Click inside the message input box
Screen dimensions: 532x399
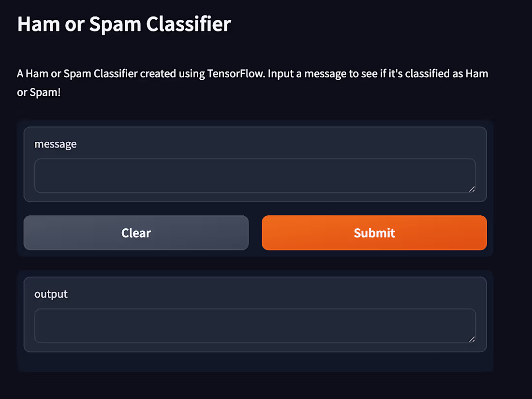[255, 176]
